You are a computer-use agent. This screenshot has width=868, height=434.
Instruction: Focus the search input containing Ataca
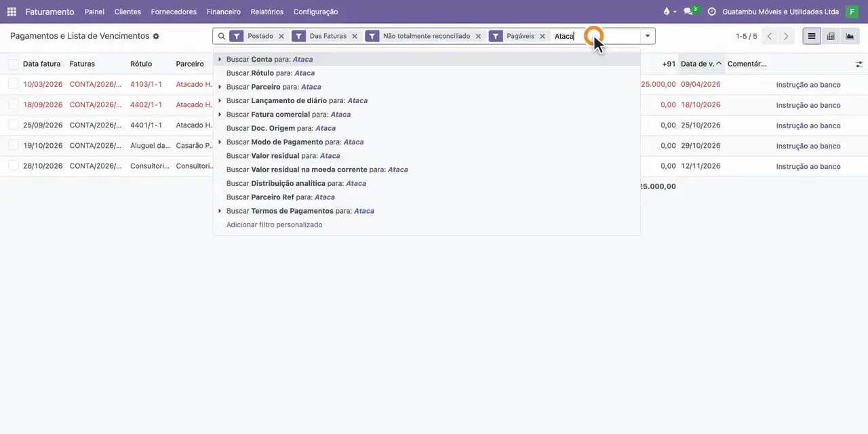[x=596, y=36]
